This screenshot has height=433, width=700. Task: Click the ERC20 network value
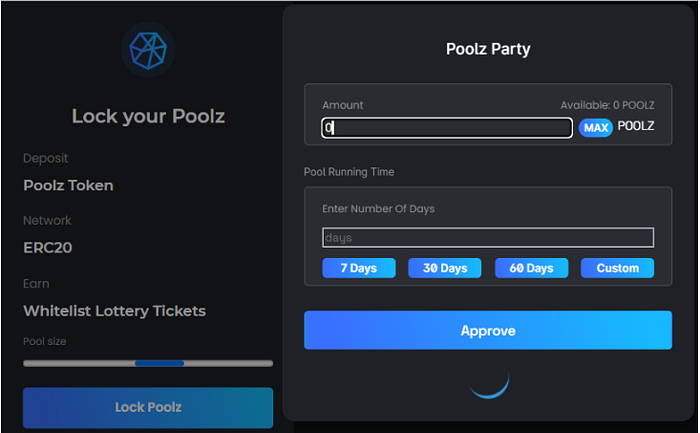[x=48, y=247]
